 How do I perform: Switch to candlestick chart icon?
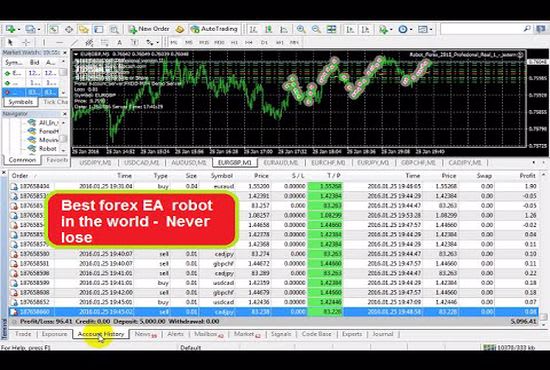(269, 29)
